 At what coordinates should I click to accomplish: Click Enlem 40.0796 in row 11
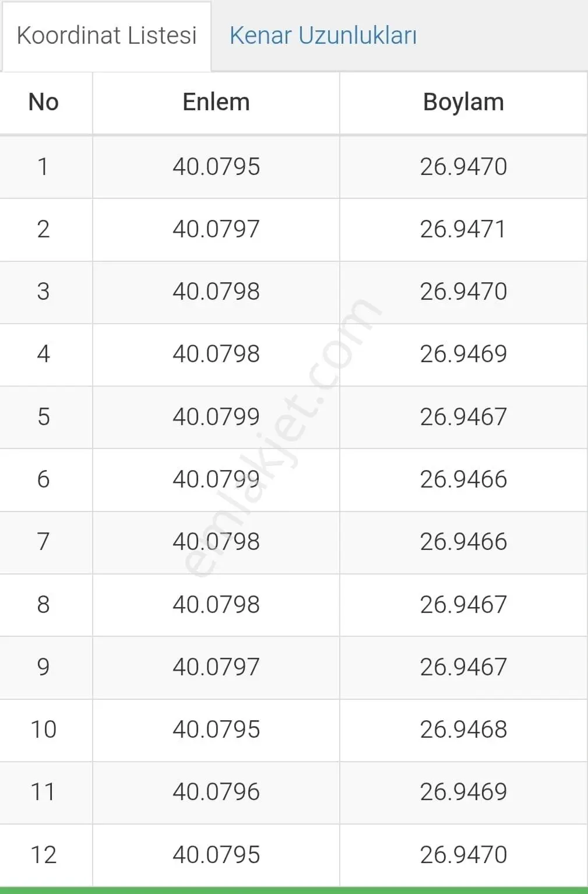(x=216, y=792)
